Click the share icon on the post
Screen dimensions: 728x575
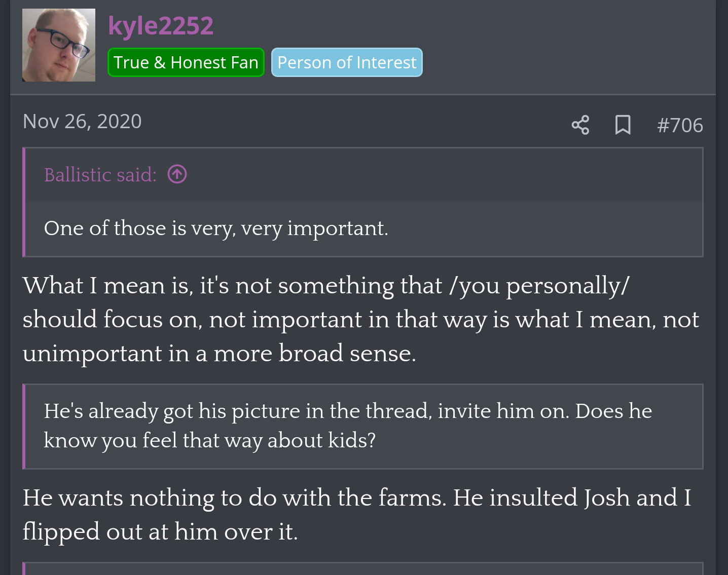point(580,125)
